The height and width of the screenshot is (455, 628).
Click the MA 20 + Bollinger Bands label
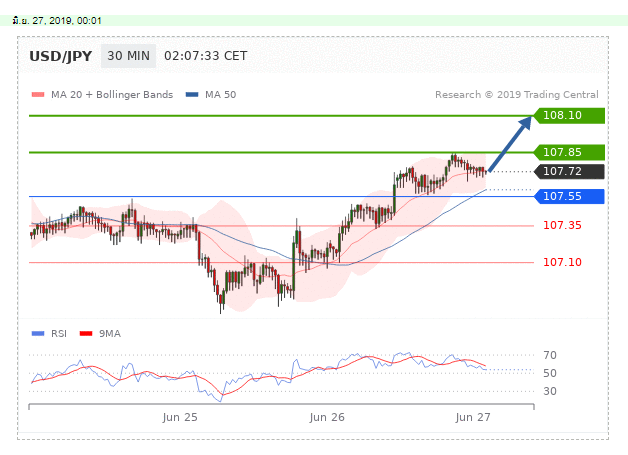click(x=112, y=95)
